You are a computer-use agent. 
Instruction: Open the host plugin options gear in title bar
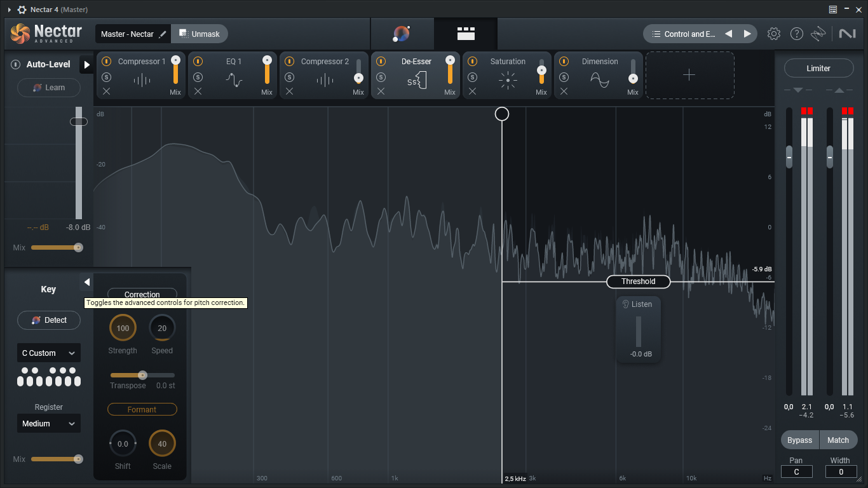coord(22,10)
